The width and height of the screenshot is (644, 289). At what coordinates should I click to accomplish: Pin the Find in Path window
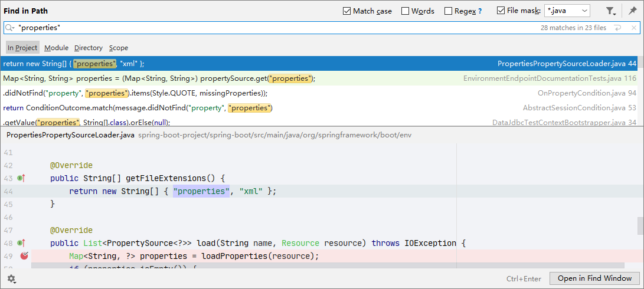(632, 11)
